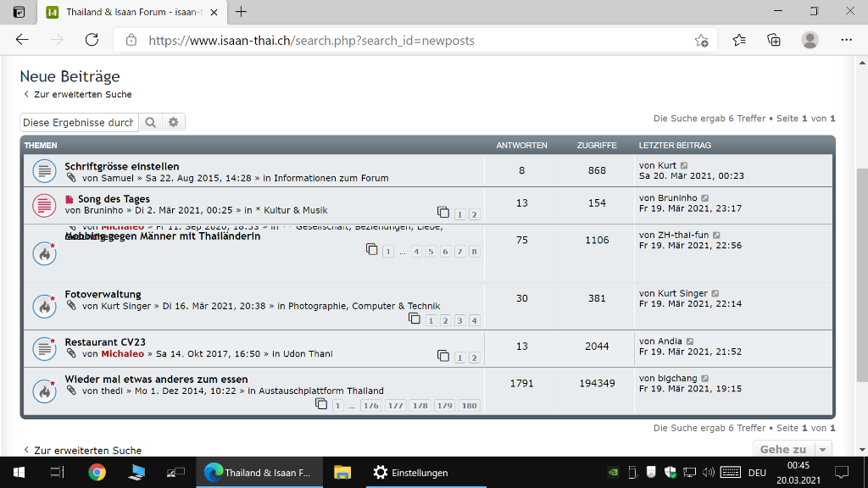868x488 pixels.
Task: Jump to latest post by bigchang icon
Action: pyautogui.click(x=704, y=379)
